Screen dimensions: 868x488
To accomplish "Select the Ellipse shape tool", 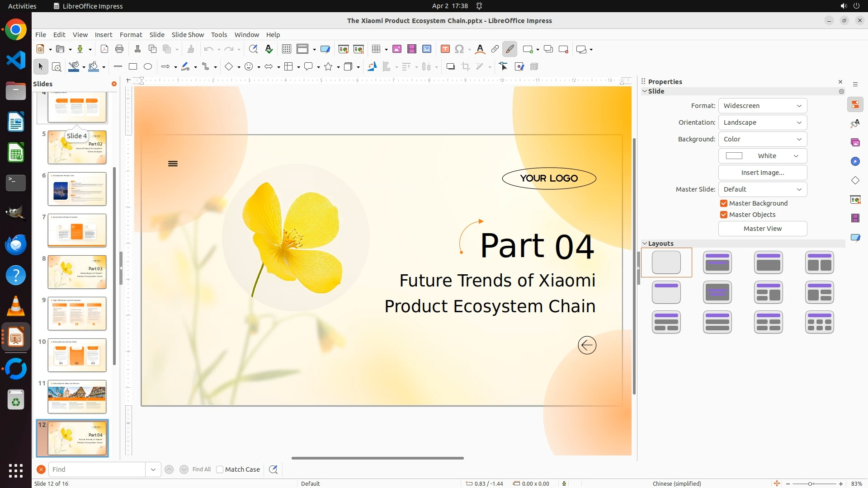I will [148, 66].
